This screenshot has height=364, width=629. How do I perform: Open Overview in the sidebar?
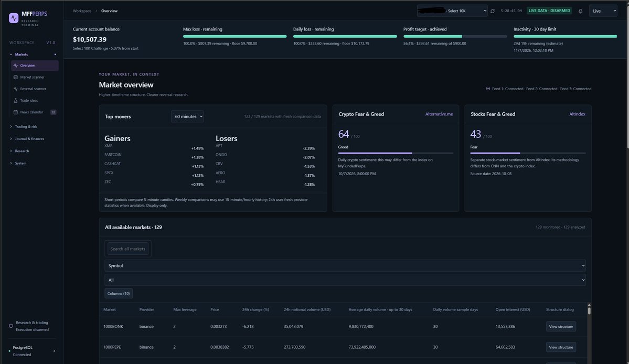coord(35,66)
